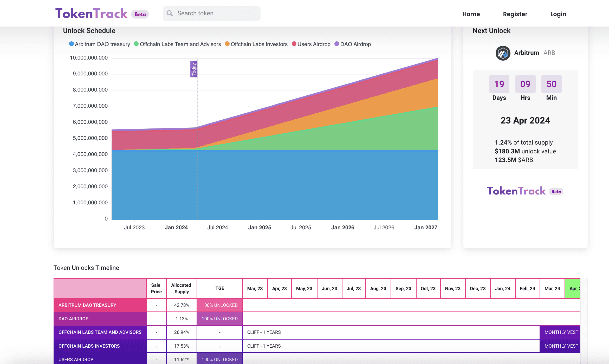The height and width of the screenshot is (364, 609).
Task: Click Monthly Vesting bar for Team and Advisors
Action: coord(560,332)
